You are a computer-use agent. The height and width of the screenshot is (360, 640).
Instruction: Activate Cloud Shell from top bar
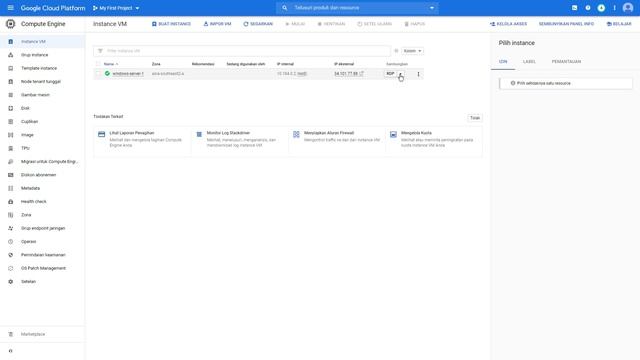[x=574, y=8]
